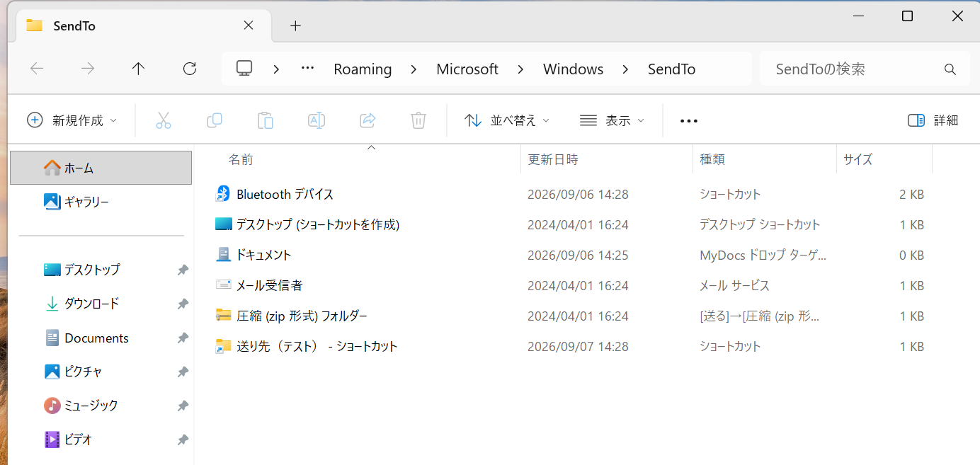This screenshot has width=980, height=465.
Task: Click the 圧縮 (zip 形式) フォルダー icon
Action: coord(224,316)
